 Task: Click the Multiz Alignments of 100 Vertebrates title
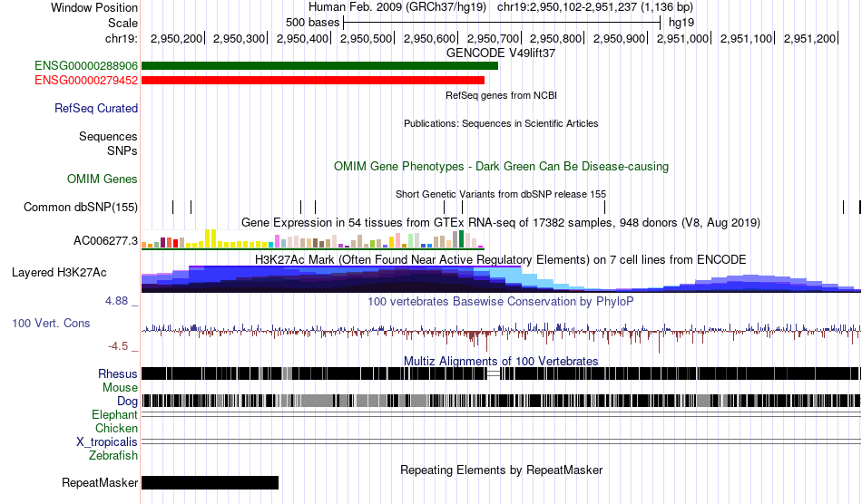pyautogui.click(x=501, y=362)
